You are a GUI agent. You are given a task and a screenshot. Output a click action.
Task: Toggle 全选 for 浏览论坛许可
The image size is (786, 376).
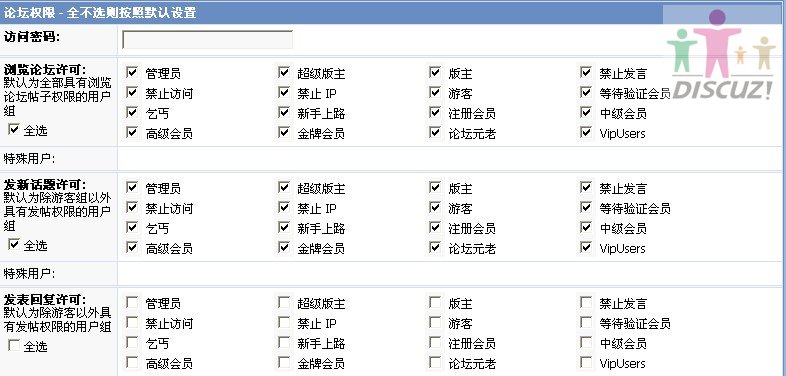[14, 130]
